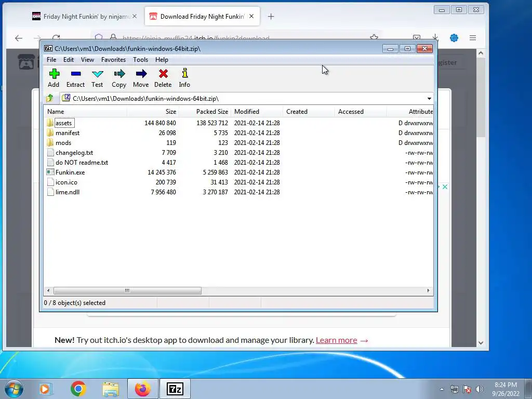Close the Download Friday Night Funkin' tab
532x399 pixels.
[251, 16]
